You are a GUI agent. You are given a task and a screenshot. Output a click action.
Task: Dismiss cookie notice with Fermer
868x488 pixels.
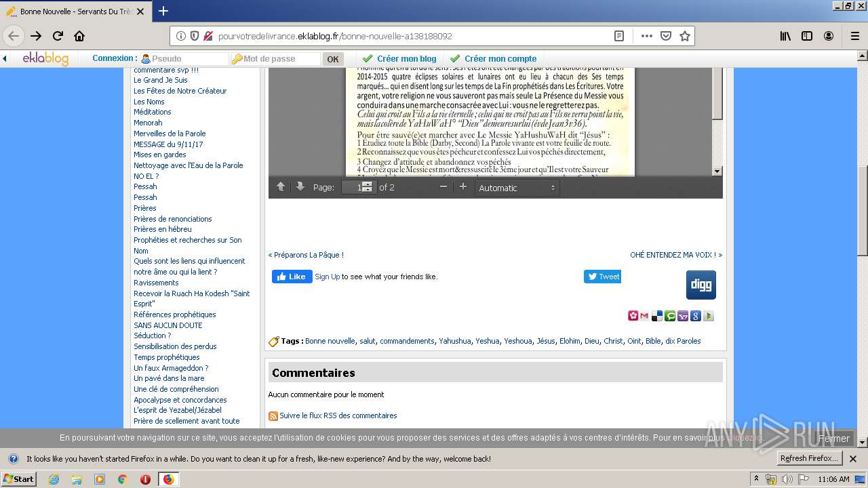click(834, 439)
